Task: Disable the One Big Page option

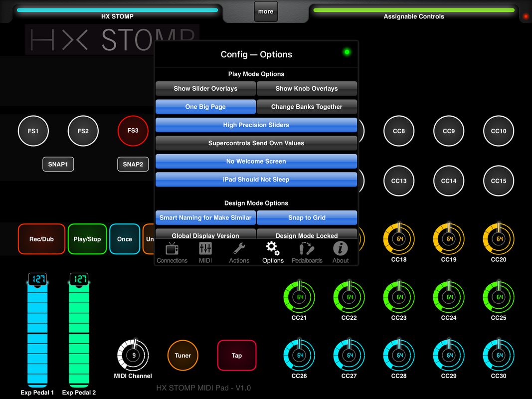Action: [205, 107]
